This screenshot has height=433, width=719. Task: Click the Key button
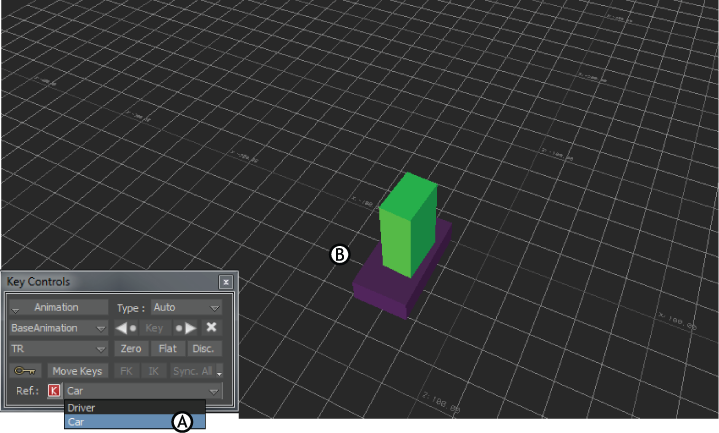(x=155, y=328)
